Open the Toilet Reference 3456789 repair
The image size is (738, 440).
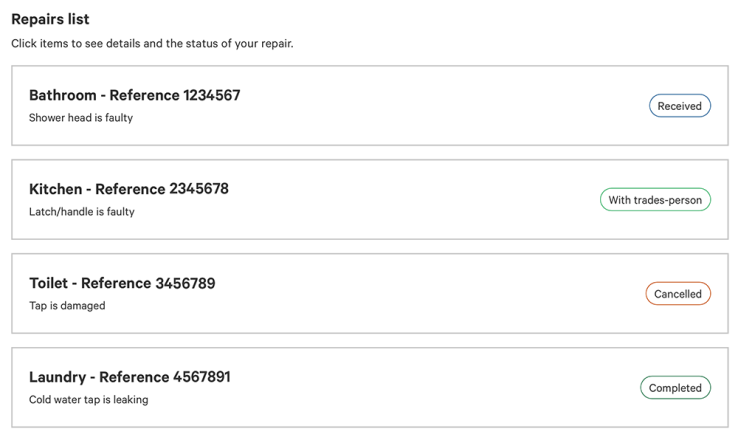[370, 294]
